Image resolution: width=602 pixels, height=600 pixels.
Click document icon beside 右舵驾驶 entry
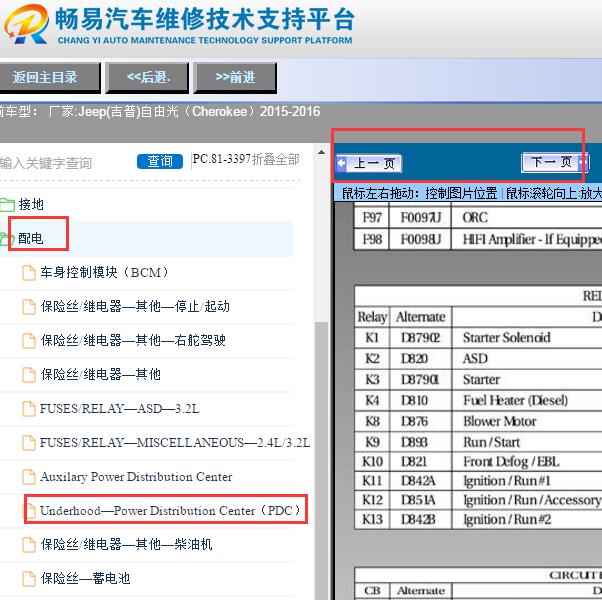(x=29, y=341)
